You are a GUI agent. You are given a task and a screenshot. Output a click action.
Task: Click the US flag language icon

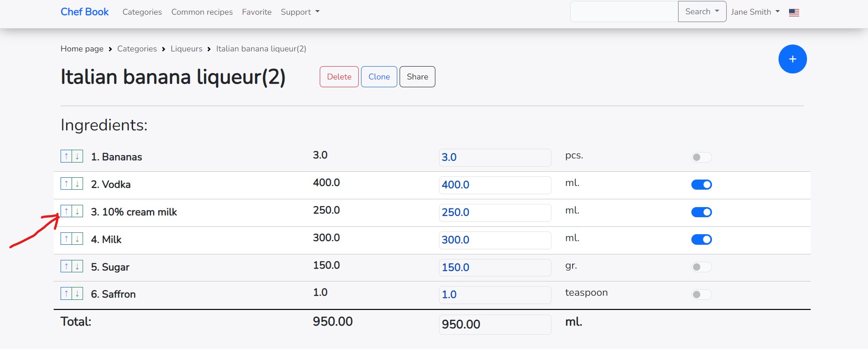794,13
